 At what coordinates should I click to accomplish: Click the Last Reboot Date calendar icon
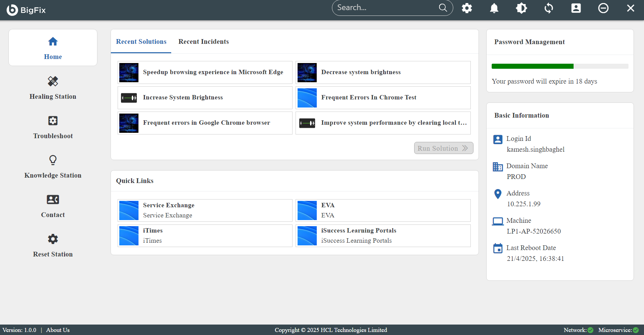[498, 248]
